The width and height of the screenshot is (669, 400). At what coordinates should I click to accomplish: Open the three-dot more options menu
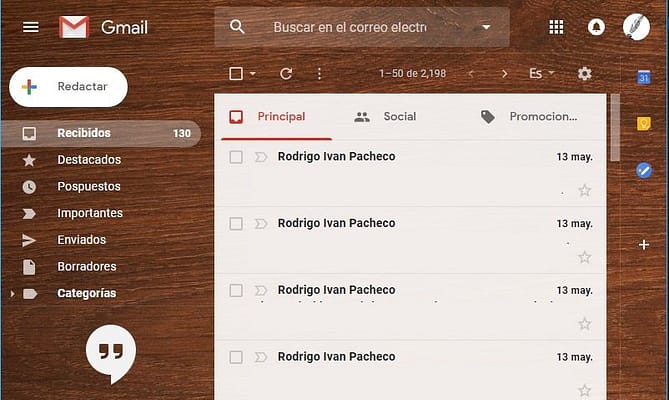tap(320, 74)
